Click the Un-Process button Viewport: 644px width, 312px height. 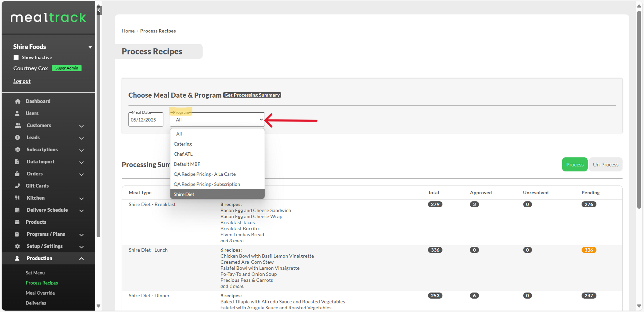point(605,164)
